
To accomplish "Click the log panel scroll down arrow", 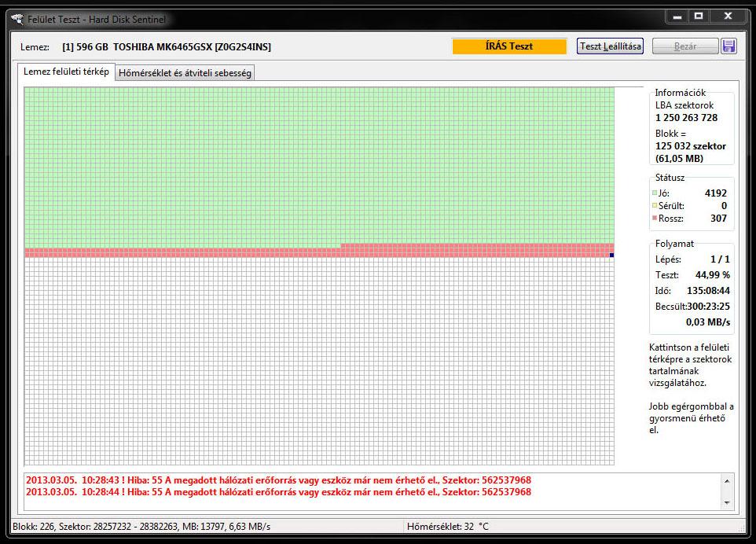I will coord(727,503).
